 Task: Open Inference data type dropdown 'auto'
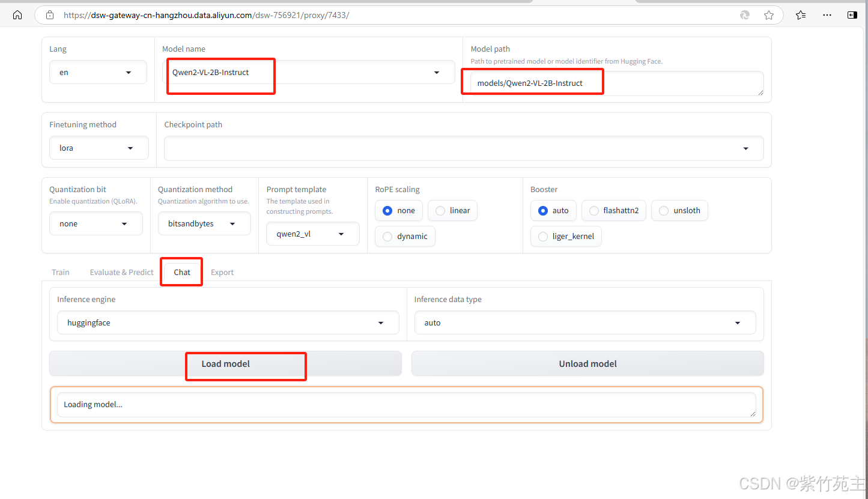tap(585, 322)
